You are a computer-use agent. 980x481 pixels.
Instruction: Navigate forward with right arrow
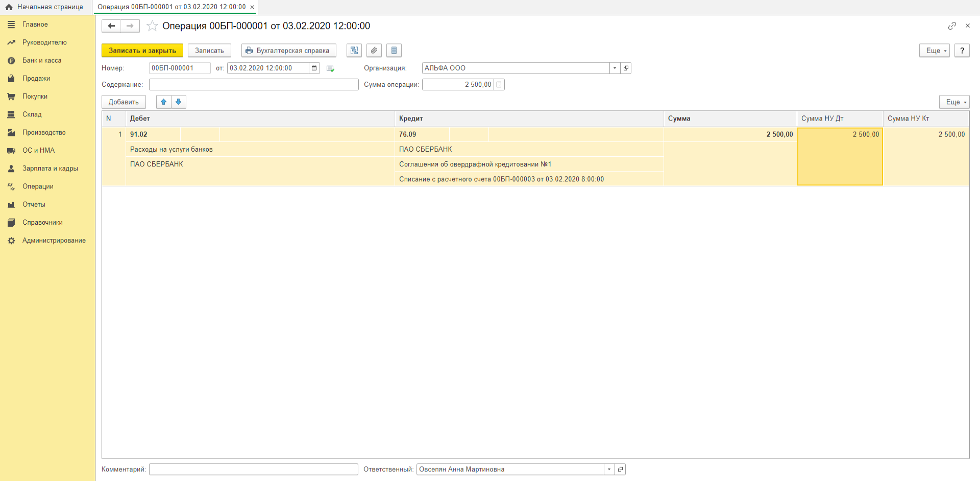pyautogui.click(x=130, y=26)
